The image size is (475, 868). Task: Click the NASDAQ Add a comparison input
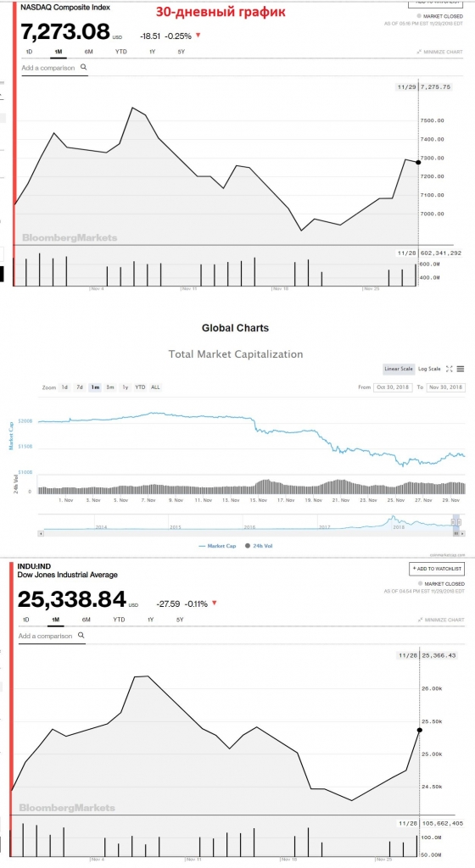click(55, 68)
